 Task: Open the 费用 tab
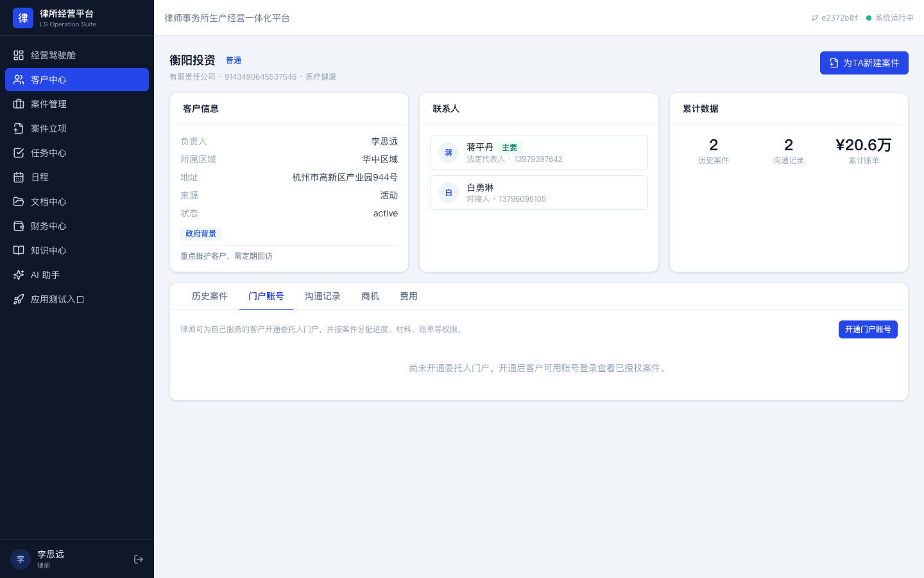click(409, 296)
